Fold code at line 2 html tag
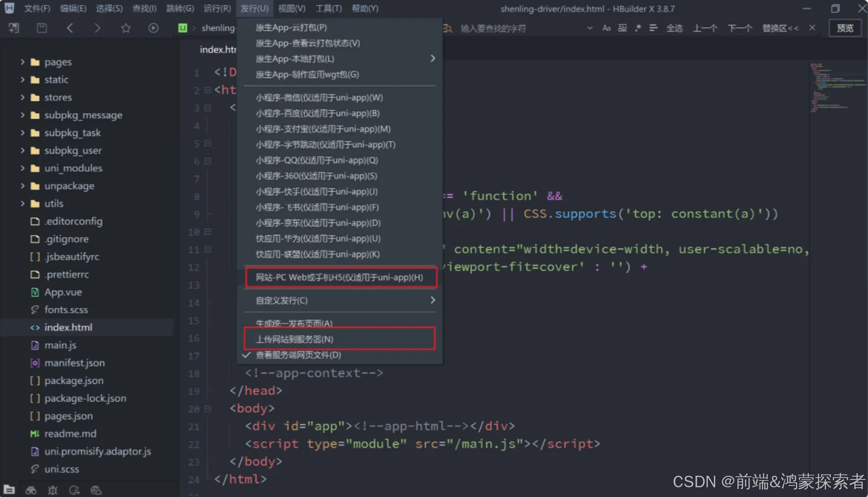The height and width of the screenshot is (497, 868). [x=208, y=90]
